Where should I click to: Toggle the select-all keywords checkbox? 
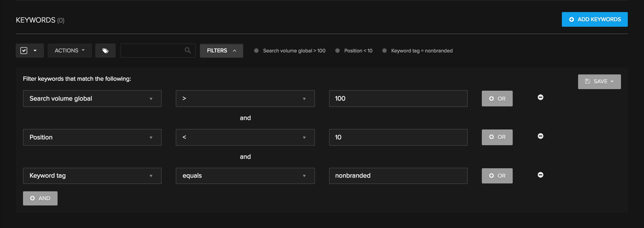coord(24,51)
